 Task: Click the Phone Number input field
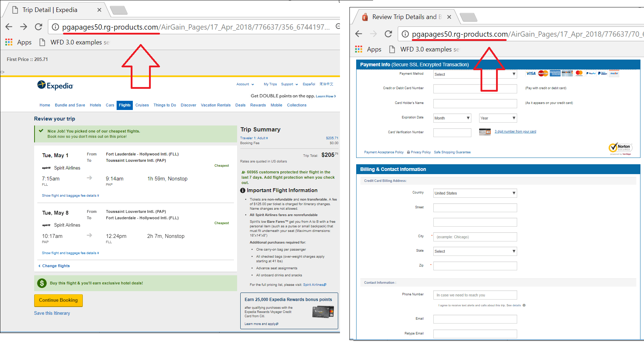tap(475, 295)
